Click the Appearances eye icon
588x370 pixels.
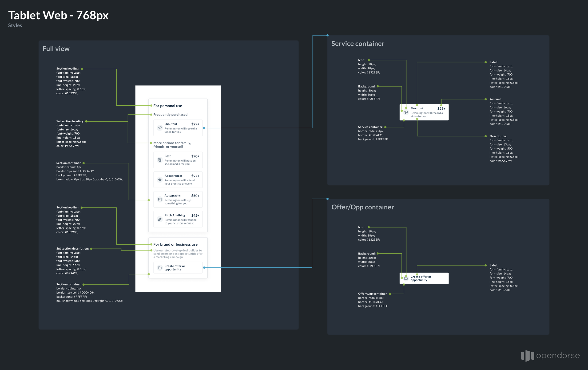click(x=160, y=180)
